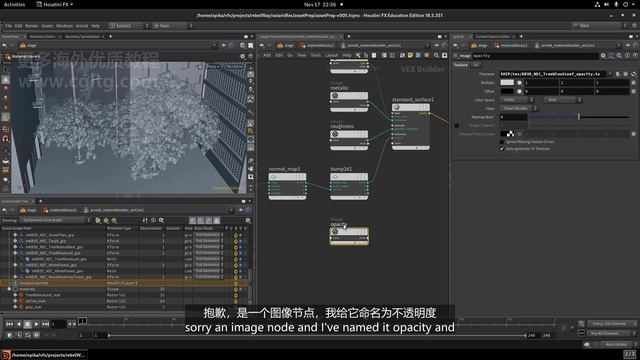Add a yellow sticky note in network editor
The height and width of the screenshot is (360, 640).
point(410,55)
